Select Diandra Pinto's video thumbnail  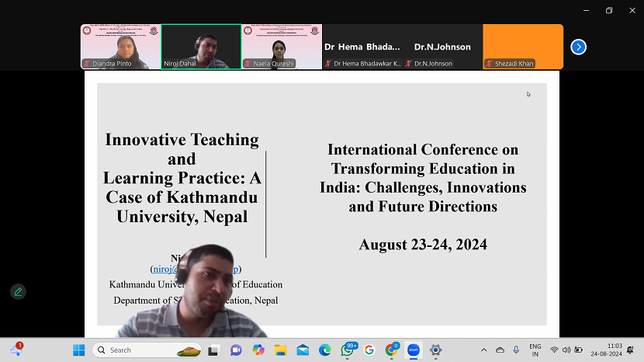coord(121,47)
